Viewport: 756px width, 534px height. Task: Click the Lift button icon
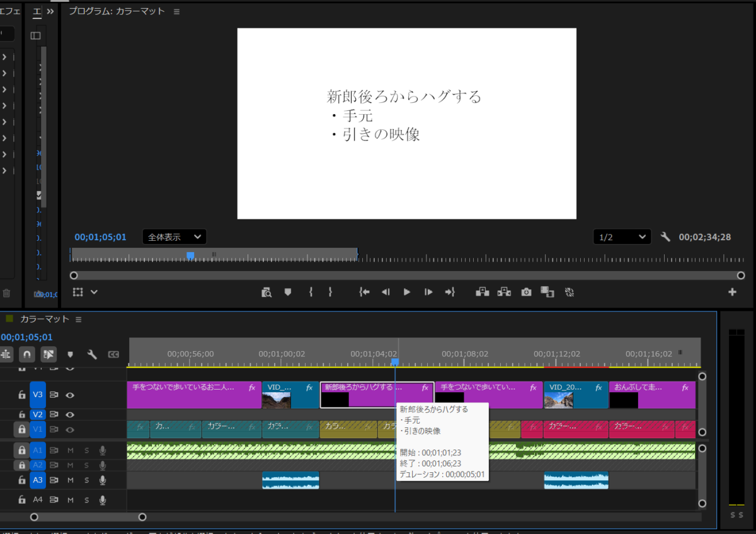tap(483, 292)
